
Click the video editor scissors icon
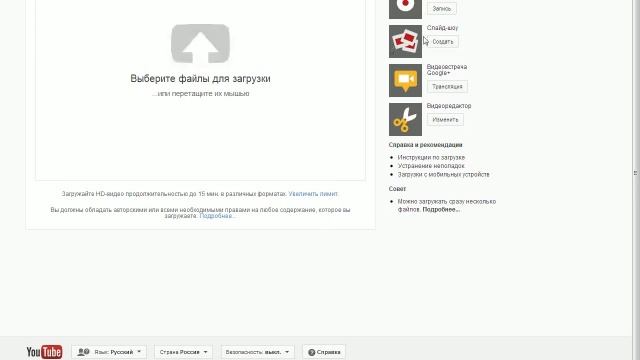[405, 119]
